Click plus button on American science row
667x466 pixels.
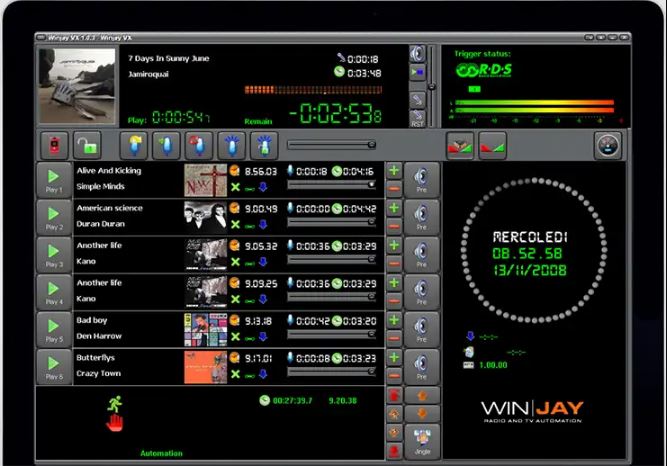click(x=394, y=209)
